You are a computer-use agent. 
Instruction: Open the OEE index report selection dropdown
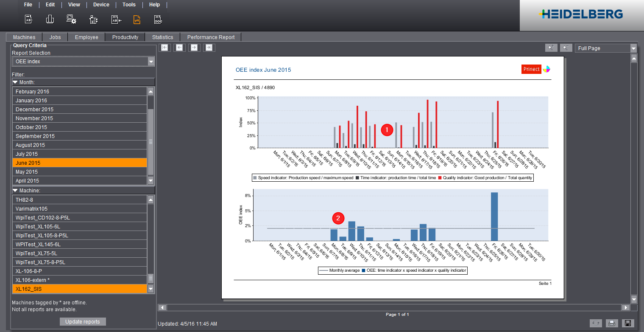[151, 62]
